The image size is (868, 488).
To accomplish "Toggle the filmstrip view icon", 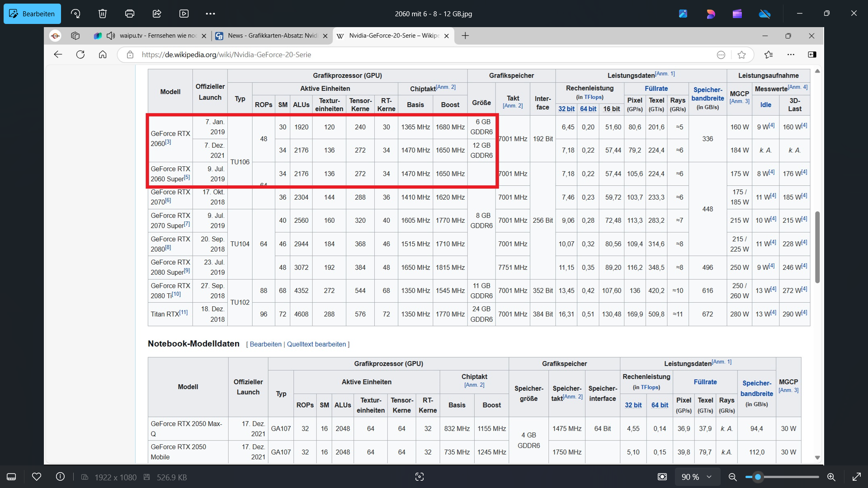I will [11, 477].
